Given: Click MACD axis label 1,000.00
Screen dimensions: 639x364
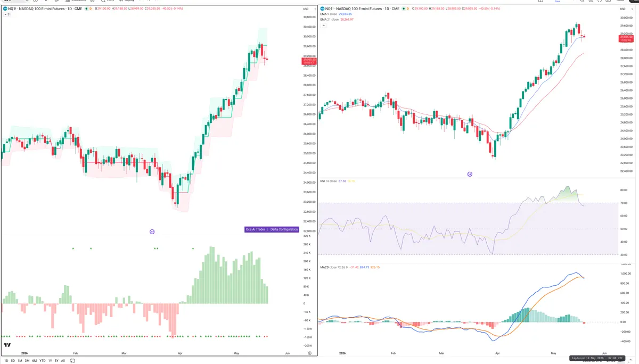Looking at the screenshot, I should click(x=625, y=274).
